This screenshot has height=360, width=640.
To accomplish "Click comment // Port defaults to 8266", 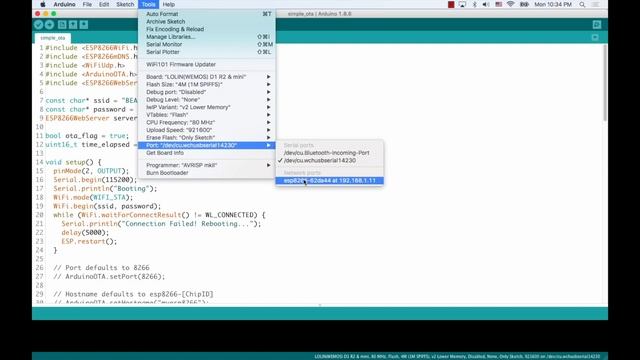I will [101, 268].
